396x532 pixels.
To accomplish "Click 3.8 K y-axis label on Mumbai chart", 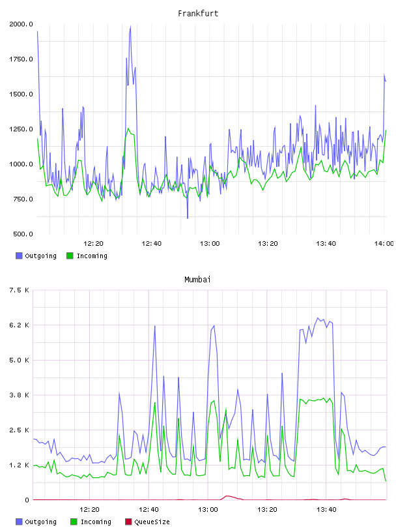I will (x=19, y=395).
